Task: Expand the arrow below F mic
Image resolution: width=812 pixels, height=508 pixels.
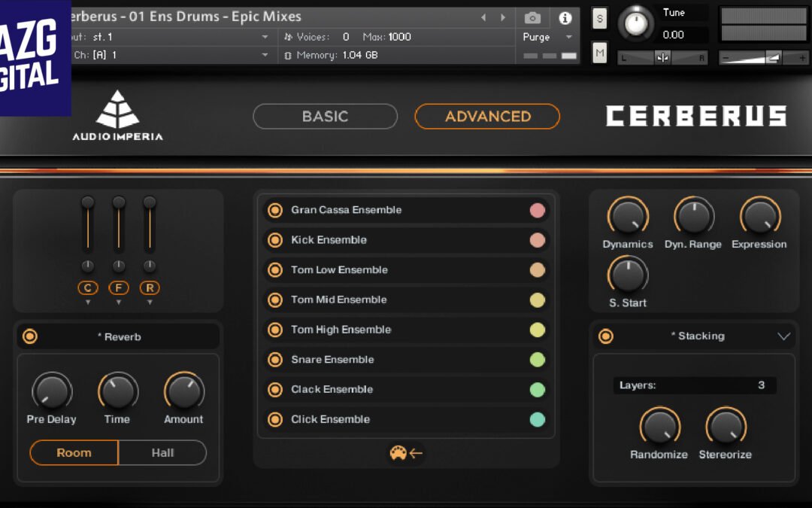Action: (119, 303)
